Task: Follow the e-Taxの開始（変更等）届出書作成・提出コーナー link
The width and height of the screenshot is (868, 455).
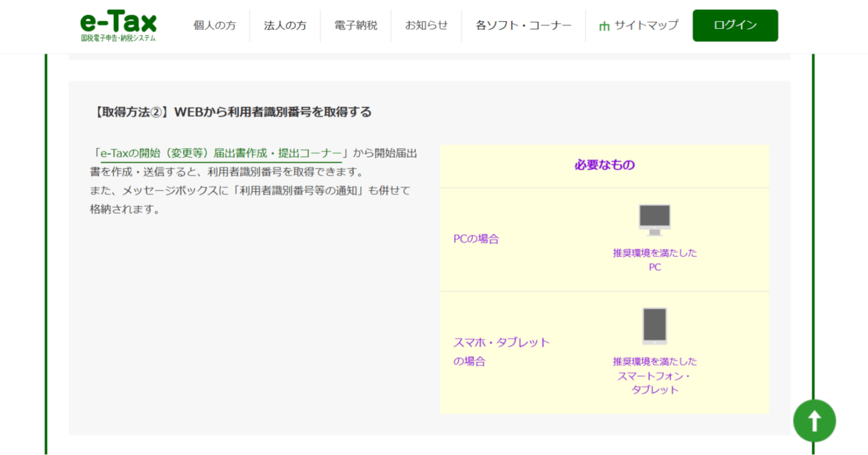Action: [x=221, y=153]
